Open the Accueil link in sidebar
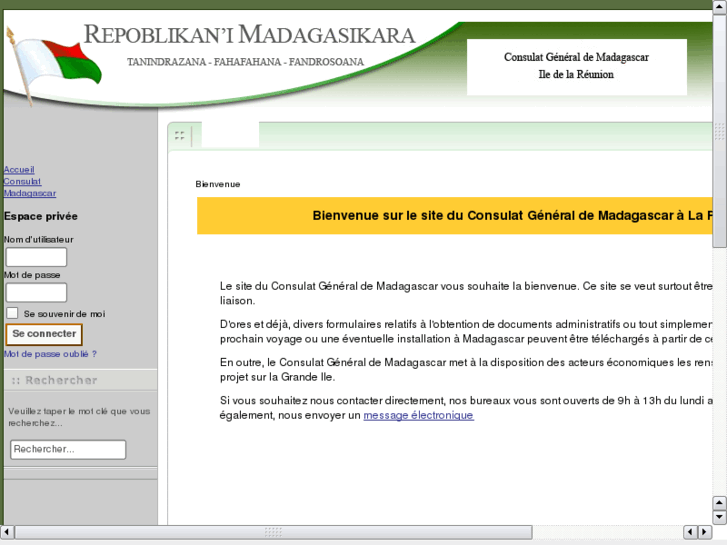The image size is (727, 545). pyautogui.click(x=19, y=170)
